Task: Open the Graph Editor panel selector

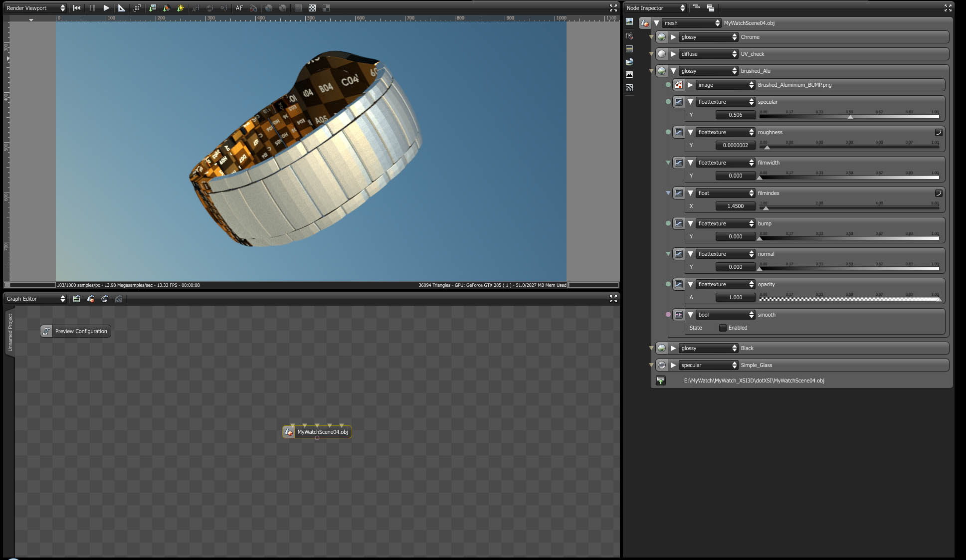Action: pyautogui.click(x=35, y=299)
